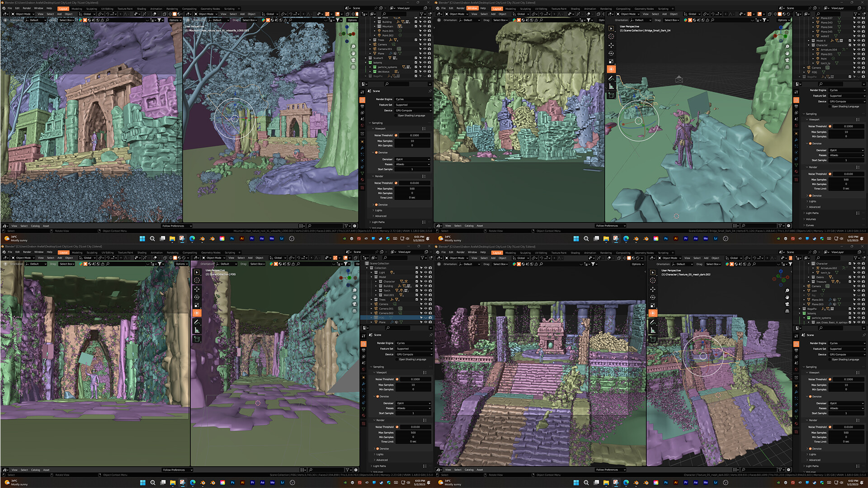Hide the Treasure collection using its eye icon

[x=859, y=282]
